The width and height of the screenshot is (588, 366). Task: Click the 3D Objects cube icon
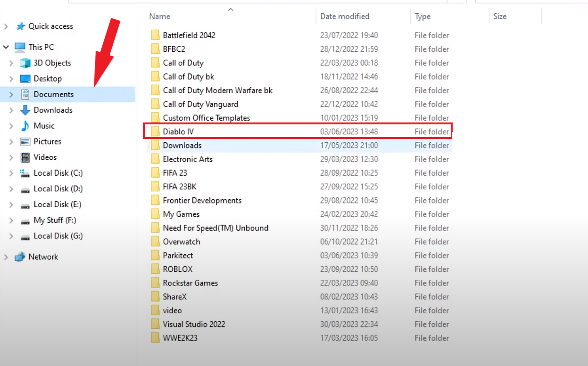(x=25, y=63)
